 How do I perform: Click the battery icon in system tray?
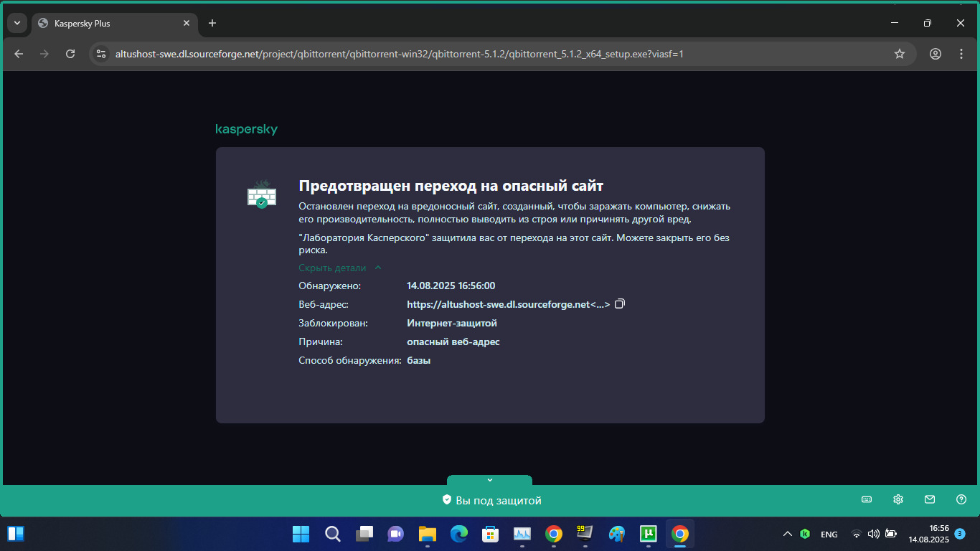pos(891,534)
